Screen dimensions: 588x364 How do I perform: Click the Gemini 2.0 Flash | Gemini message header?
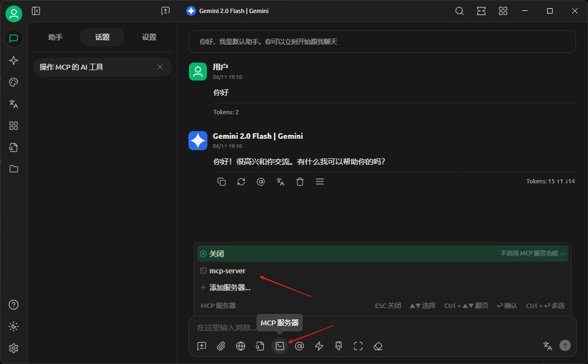click(258, 136)
